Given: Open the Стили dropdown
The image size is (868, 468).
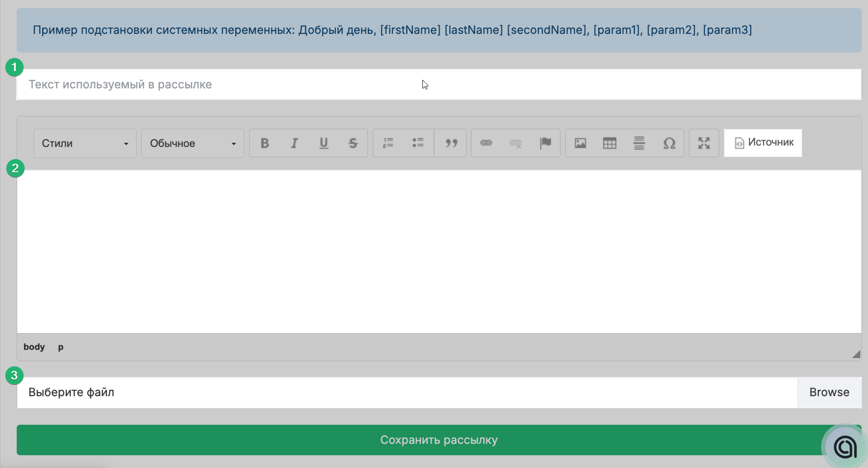Looking at the screenshot, I should coord(85,144).
